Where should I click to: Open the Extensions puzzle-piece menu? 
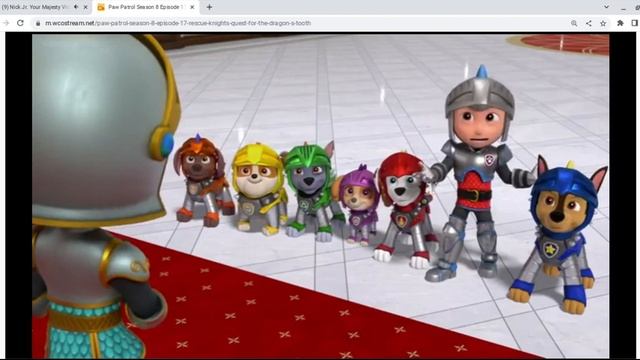tap(620, 23)
